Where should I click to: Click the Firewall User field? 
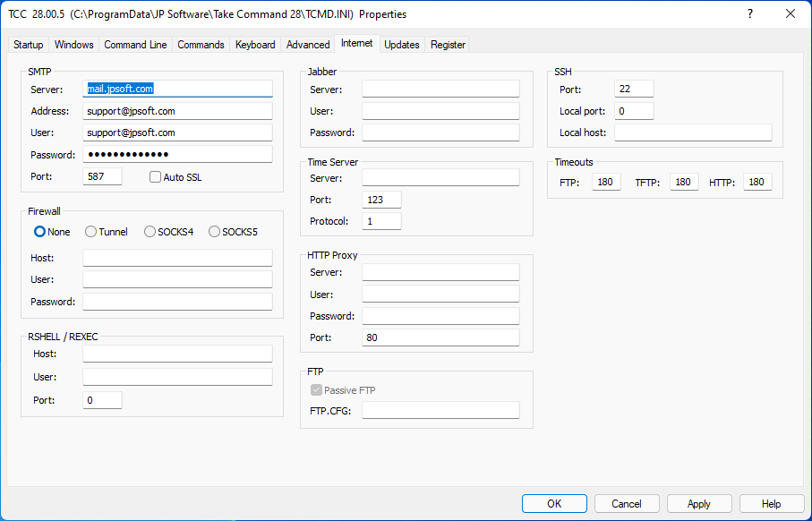click(x=177, y=279)
